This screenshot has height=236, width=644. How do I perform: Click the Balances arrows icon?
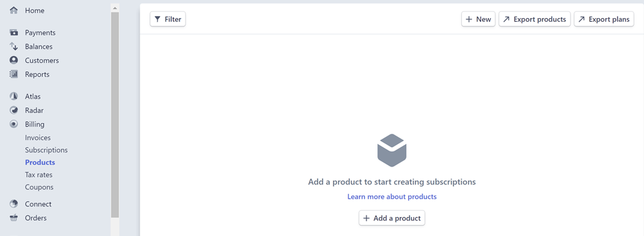tap(14, 46)
